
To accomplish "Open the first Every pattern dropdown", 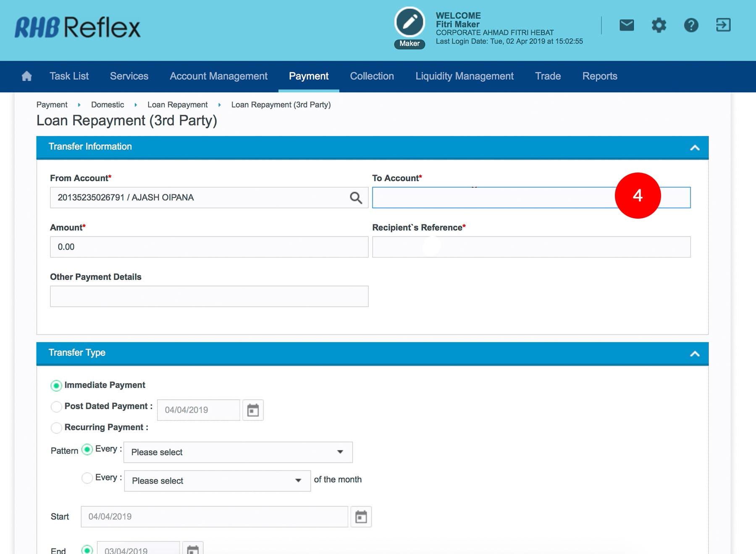I will click(238, 452).
